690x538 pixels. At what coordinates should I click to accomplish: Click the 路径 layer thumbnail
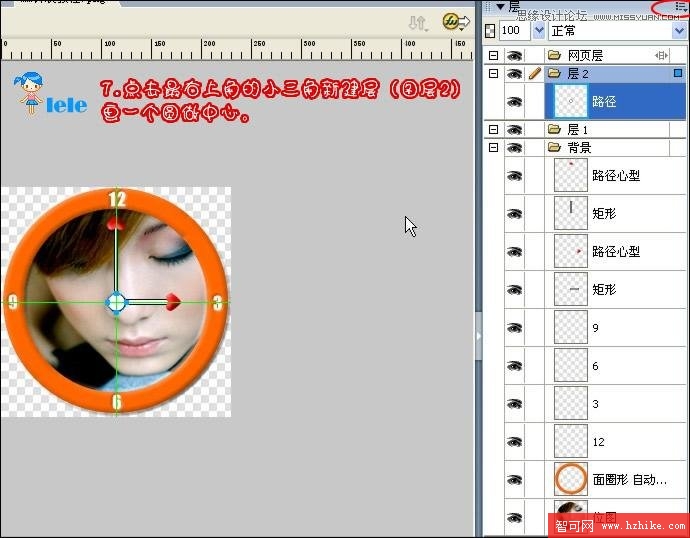(x=570, y=101)
